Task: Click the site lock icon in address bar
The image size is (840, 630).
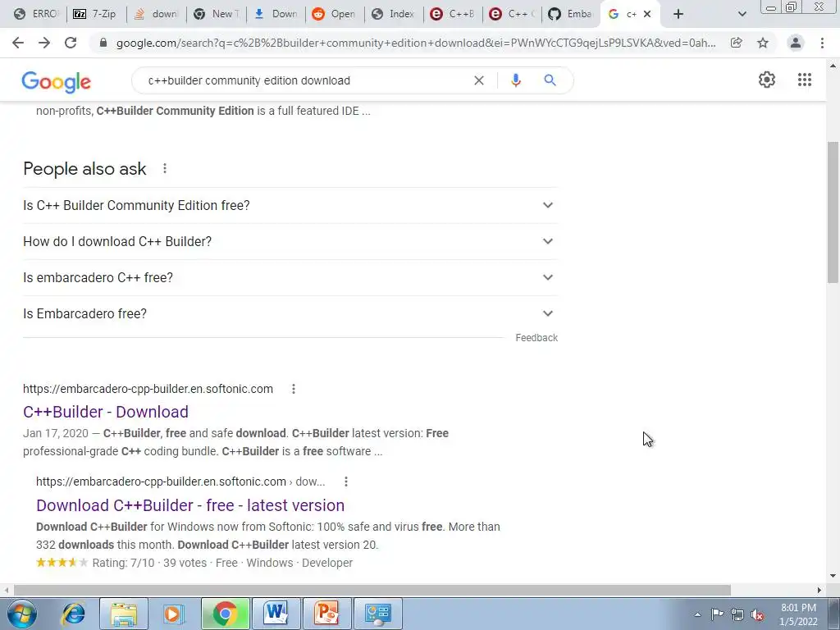Action: 103,43
